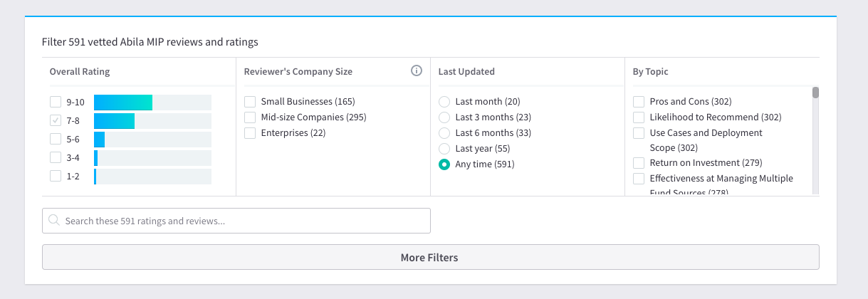
Task: Select the 1-2 rating checkbox
Action: [56, 176]
